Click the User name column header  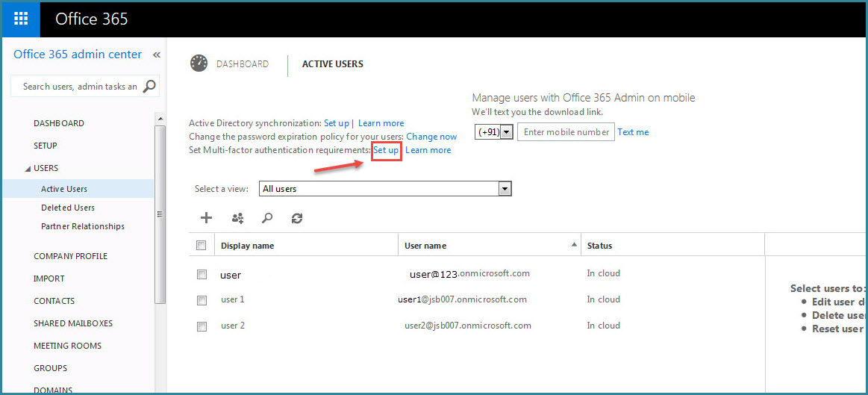(425, 246)
